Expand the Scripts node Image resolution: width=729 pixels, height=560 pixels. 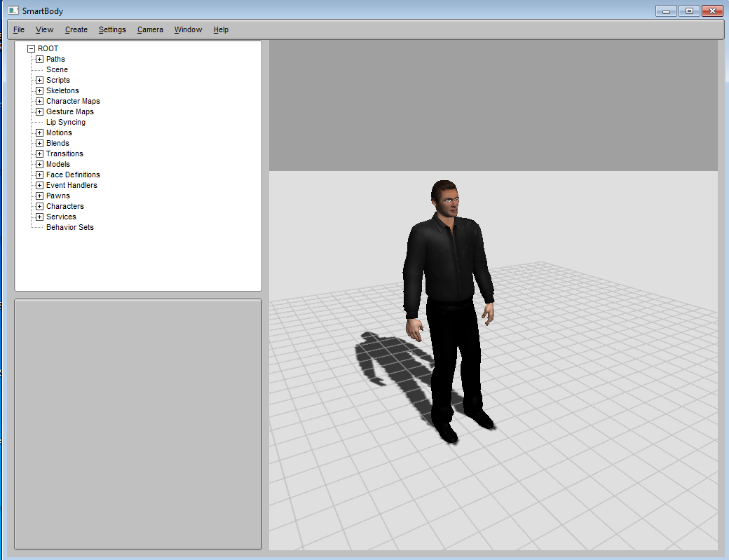39,80
